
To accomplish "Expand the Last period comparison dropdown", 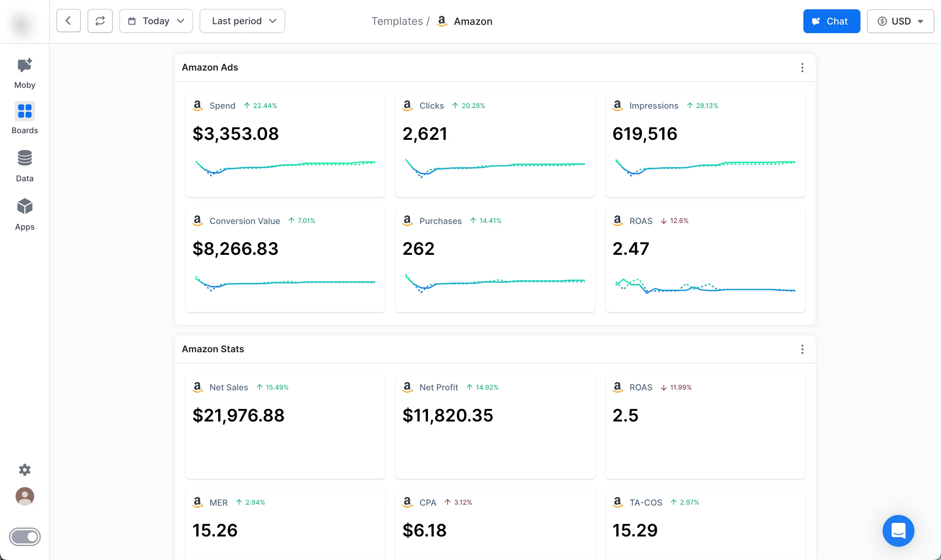I will [x=242, y=21].
